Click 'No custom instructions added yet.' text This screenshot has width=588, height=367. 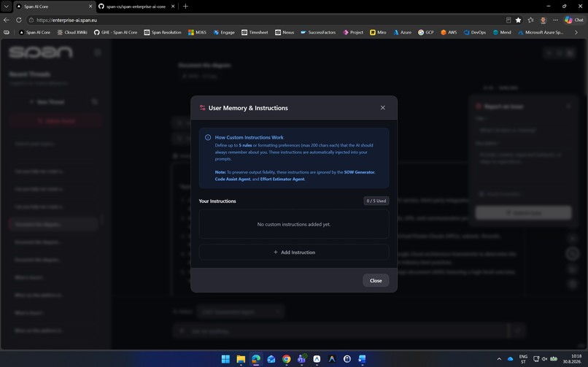[x=294, y=224]
